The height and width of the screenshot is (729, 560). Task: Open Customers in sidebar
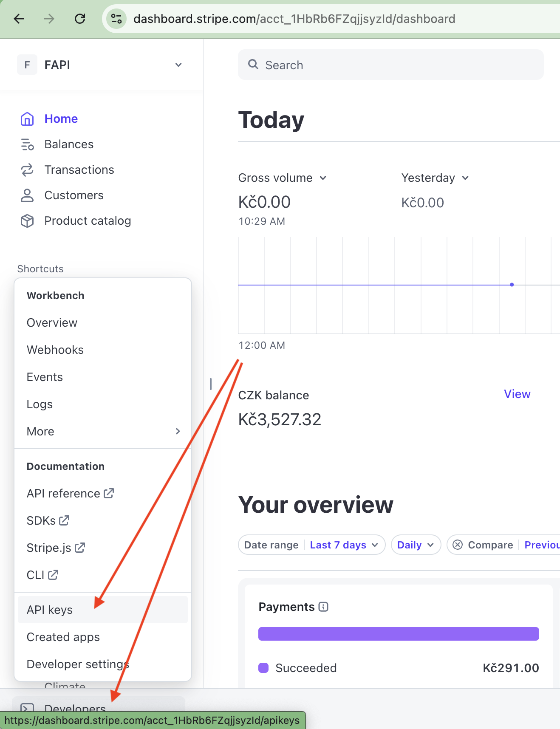pyautogui.click(x=74, y=195)
